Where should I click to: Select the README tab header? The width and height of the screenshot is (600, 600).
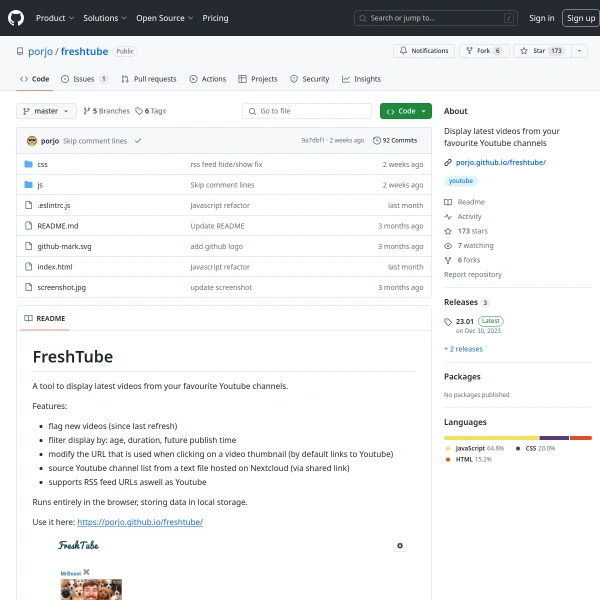[45, 318]
